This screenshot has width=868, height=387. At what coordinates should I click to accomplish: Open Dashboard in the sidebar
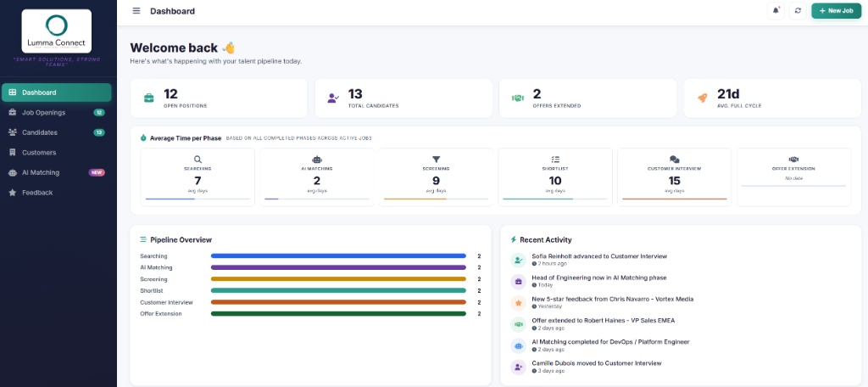(57, 93)
